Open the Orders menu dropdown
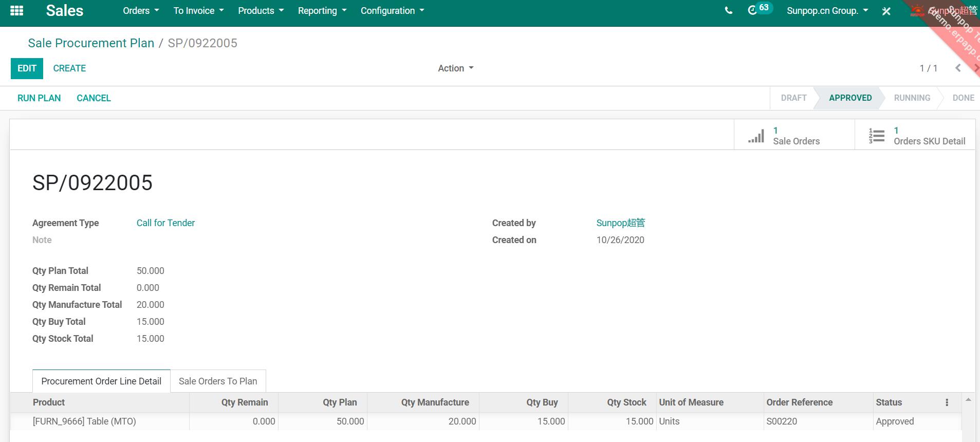Image resolution: width=980 pixels, height=442 pixels. coord(141,11)
